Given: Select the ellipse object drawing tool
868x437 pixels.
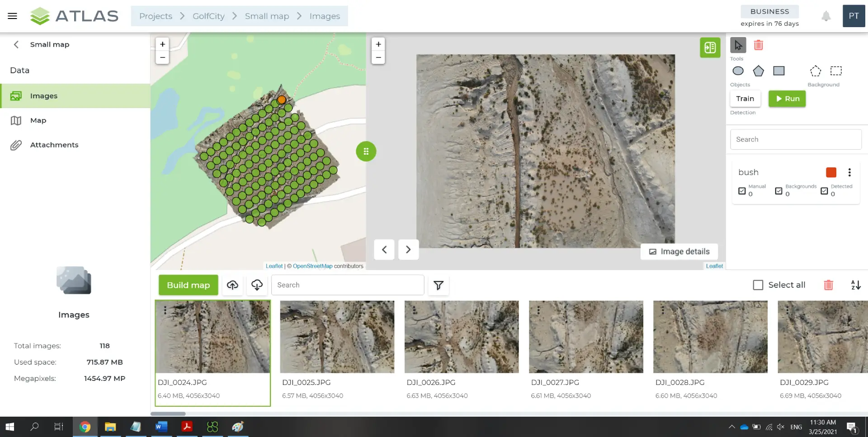Looking at the screenshot, I should (738, 71).
